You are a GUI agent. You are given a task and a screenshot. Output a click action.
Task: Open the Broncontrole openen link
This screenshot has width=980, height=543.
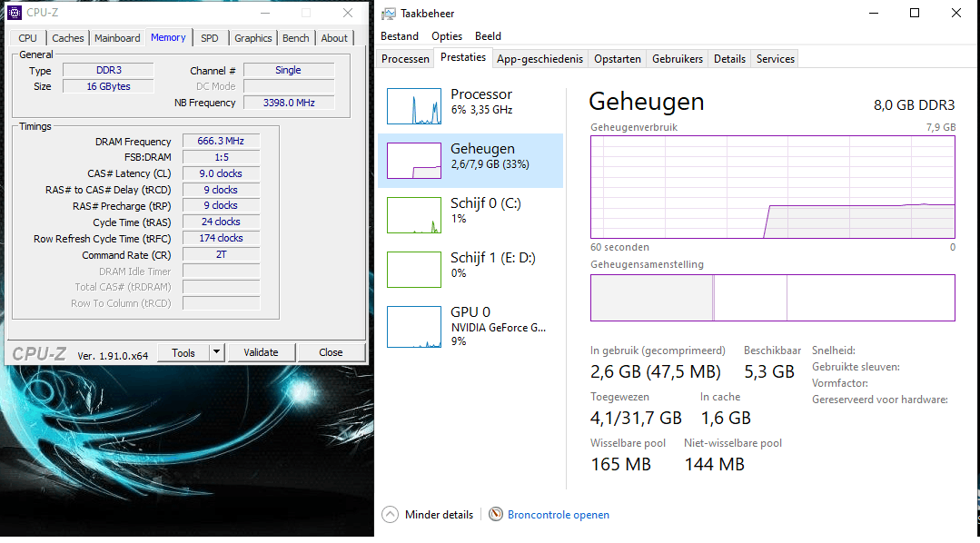click(559, 515)
